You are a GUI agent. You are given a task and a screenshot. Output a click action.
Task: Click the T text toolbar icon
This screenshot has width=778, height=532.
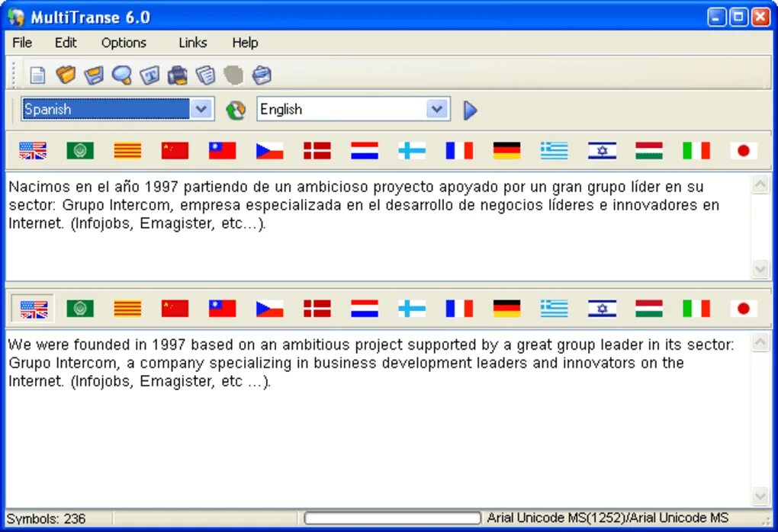[149, 75]
